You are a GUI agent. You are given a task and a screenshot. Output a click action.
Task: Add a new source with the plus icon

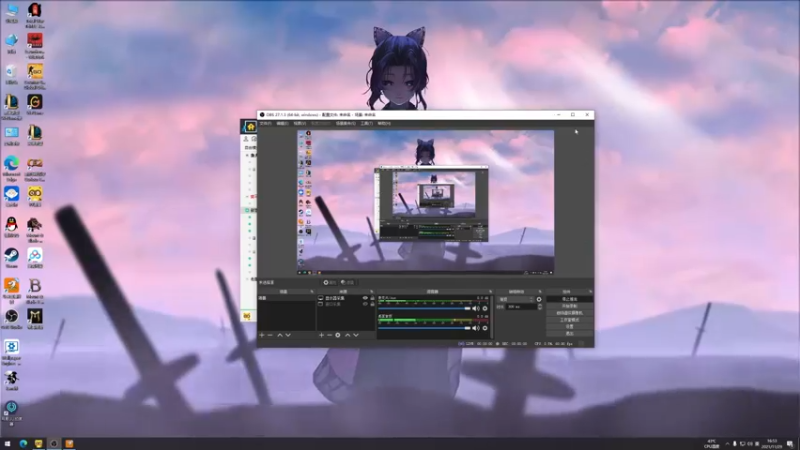coord(321,335)
